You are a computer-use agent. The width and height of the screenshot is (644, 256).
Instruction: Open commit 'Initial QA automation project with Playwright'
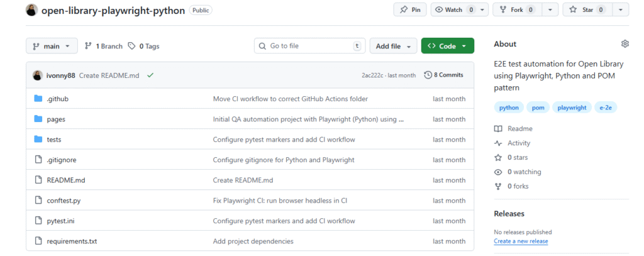308,119
